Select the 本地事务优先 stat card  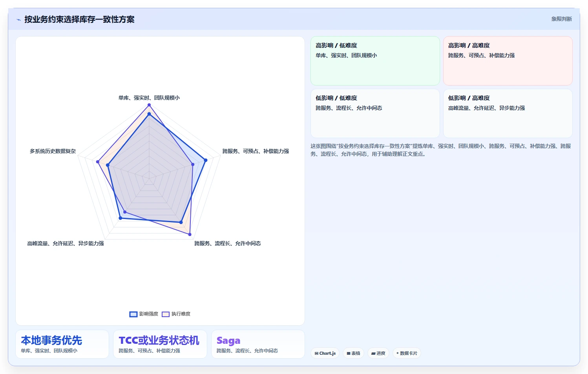[x=62, y=344]
